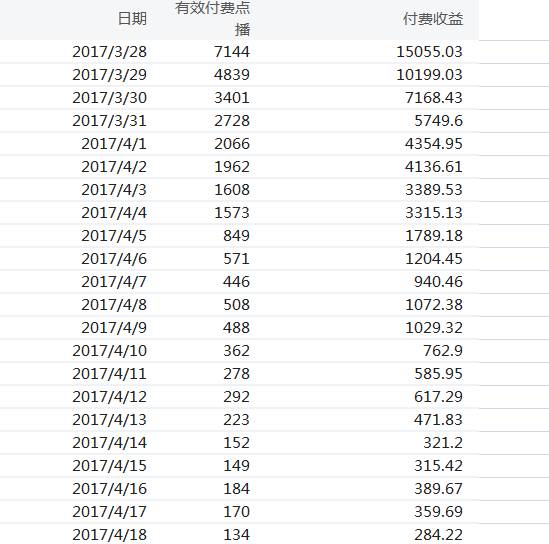This screenshot has width=549, height=544.
Task: Select the revenue cell 4136.61
Action: [x=434, y=167]
